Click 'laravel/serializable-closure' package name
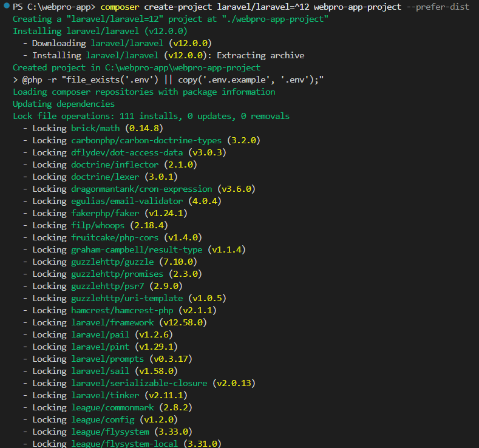Screen dimensions: 479x448 [139, 384]
